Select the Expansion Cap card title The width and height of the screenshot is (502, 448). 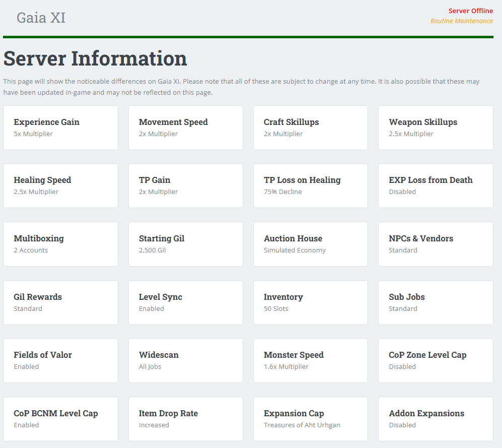click(294, 413)
